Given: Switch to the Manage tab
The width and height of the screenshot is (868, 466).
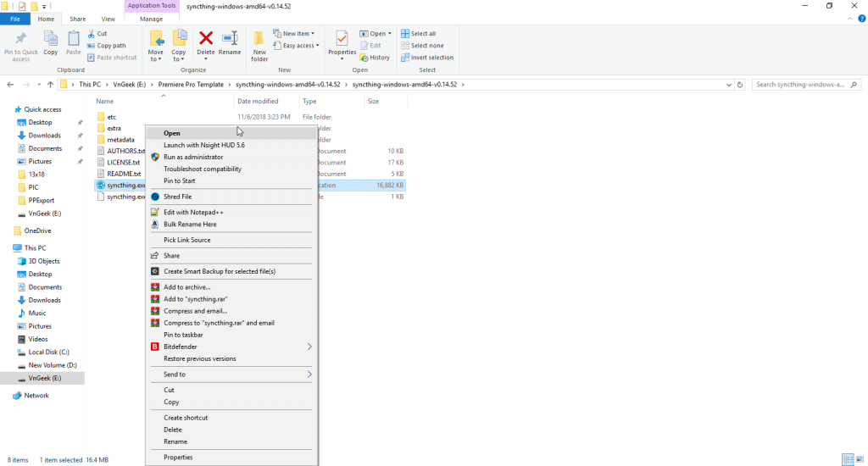Looking at the screenshot, I should pyautogui.click(x=151, y=19).
